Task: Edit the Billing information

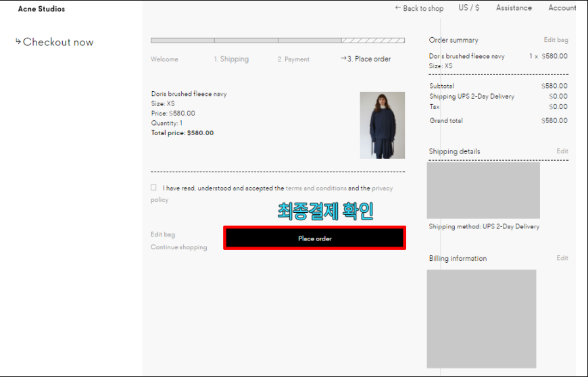Action: (562, 258)
